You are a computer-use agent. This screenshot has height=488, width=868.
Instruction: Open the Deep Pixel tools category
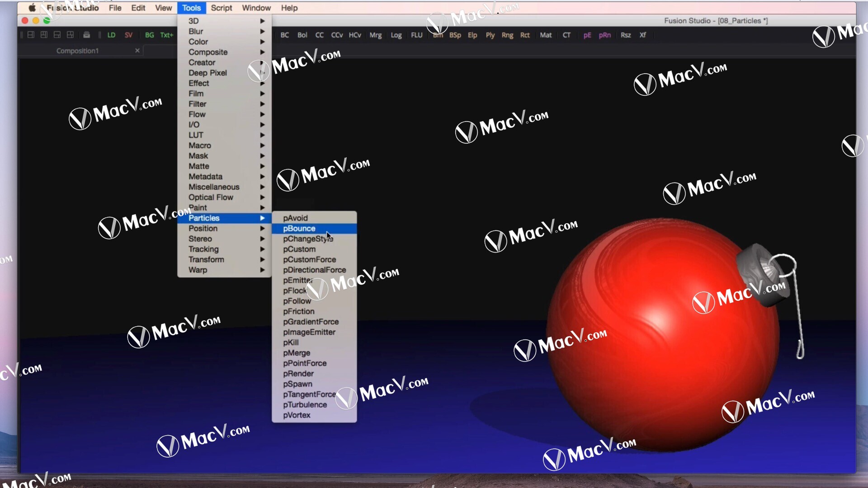[224, 73]
